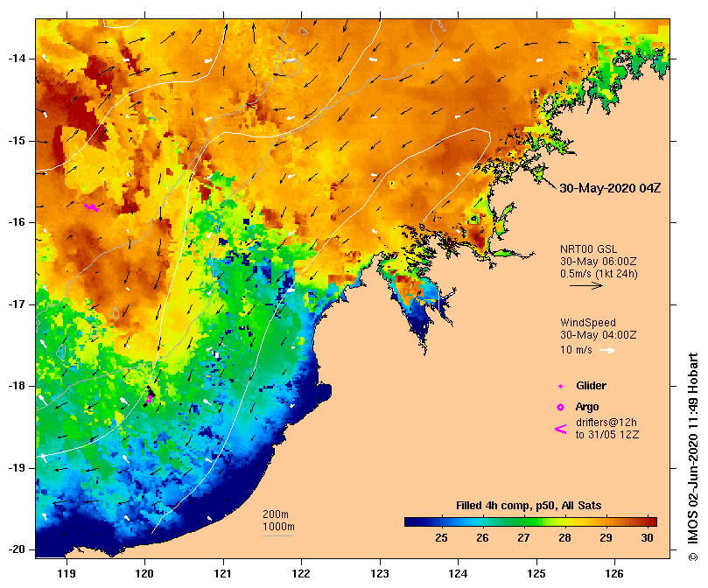The height and width of the screenshot is (588, 708).
Task: Click the black current scale arrow in legend
Action: coord(586,285)
